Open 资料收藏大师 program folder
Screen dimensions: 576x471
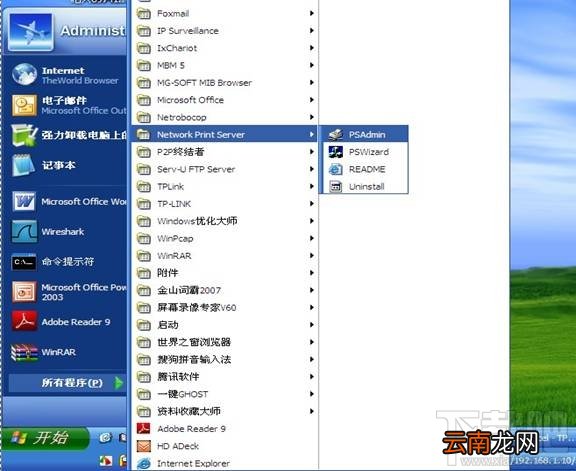(x=224, y=411)
